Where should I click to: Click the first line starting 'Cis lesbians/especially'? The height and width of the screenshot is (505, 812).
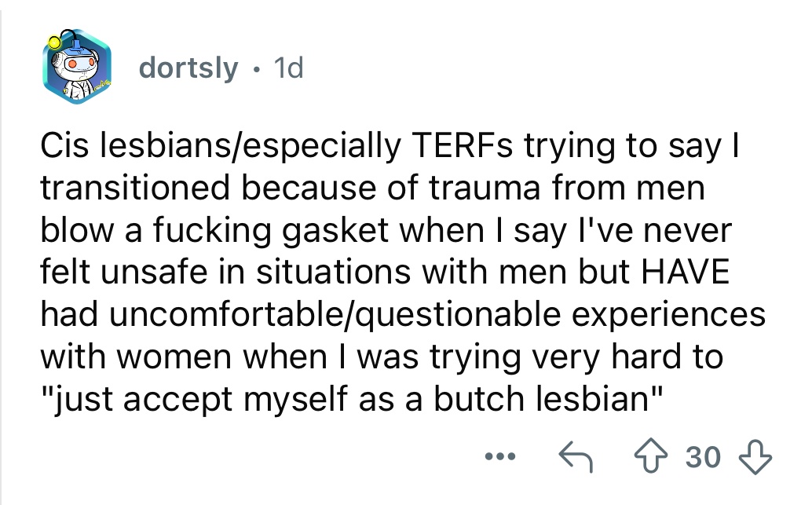391,146
